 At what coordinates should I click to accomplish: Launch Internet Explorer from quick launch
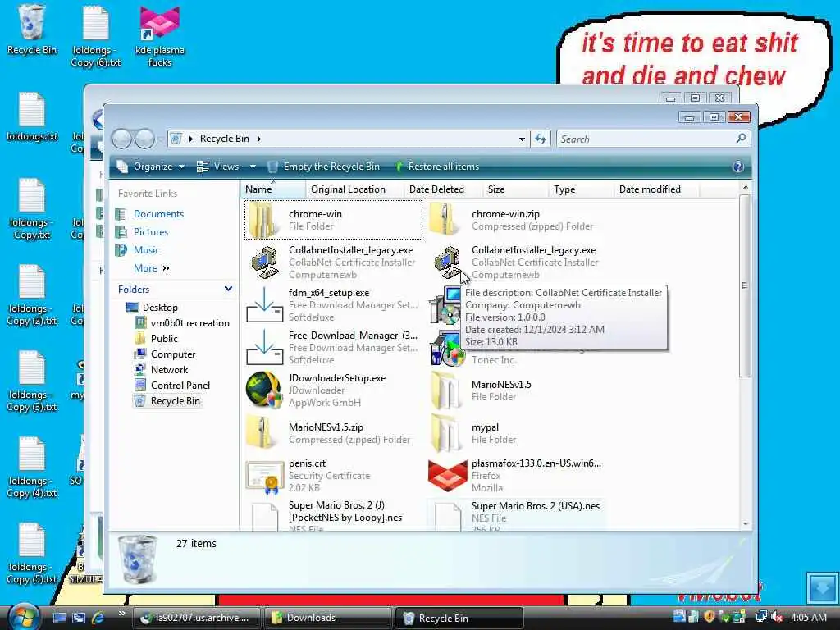(x=98, y=618)
